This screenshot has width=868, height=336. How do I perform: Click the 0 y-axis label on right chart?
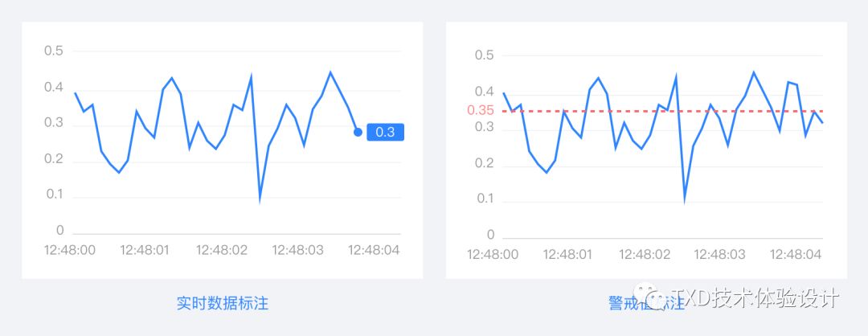click(490, 236)
